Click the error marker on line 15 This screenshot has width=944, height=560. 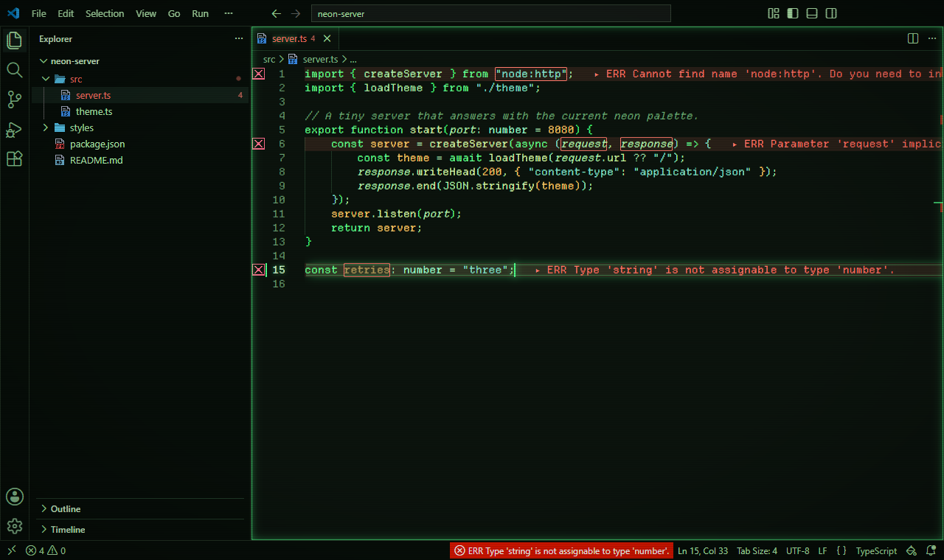(259, 270)
